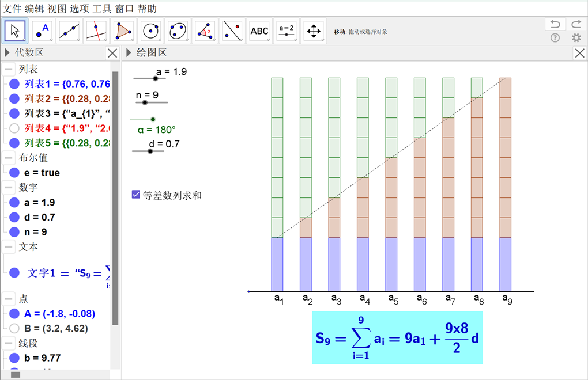Select the Angle tool
588x380 pixels.
pyautogui.click(x=205, y=31)
